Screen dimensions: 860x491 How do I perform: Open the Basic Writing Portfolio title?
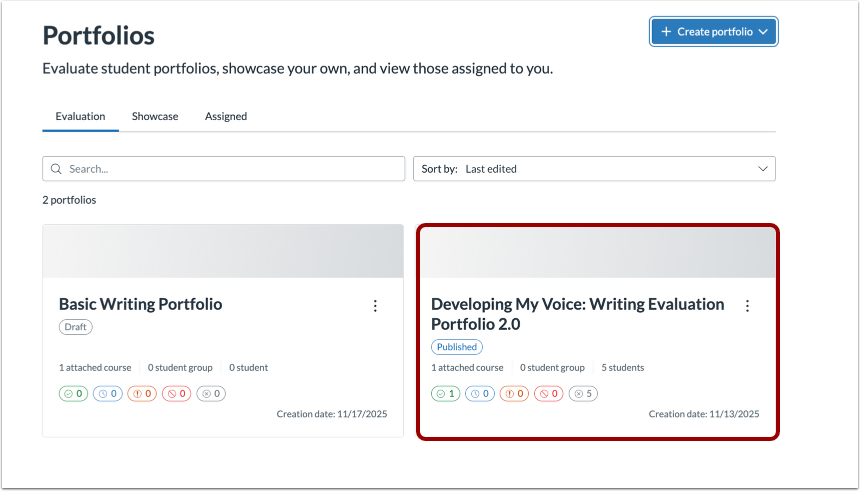(x=140, y=304)
